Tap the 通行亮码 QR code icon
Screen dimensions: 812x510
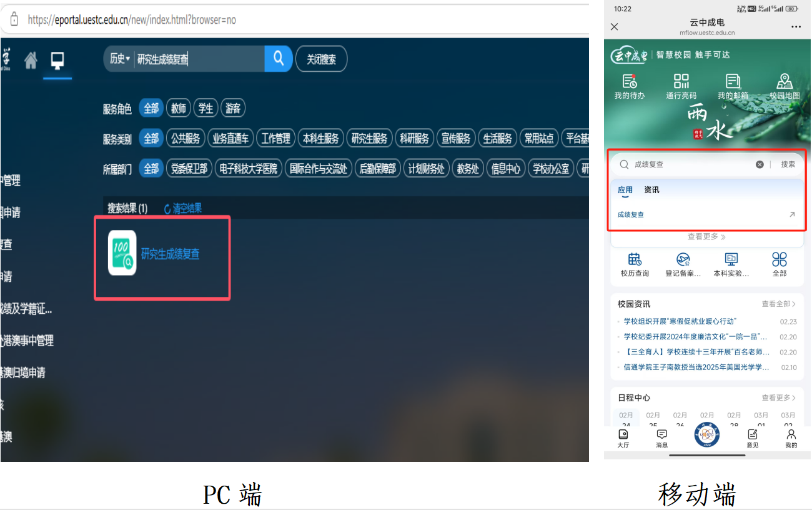point(681,86)
